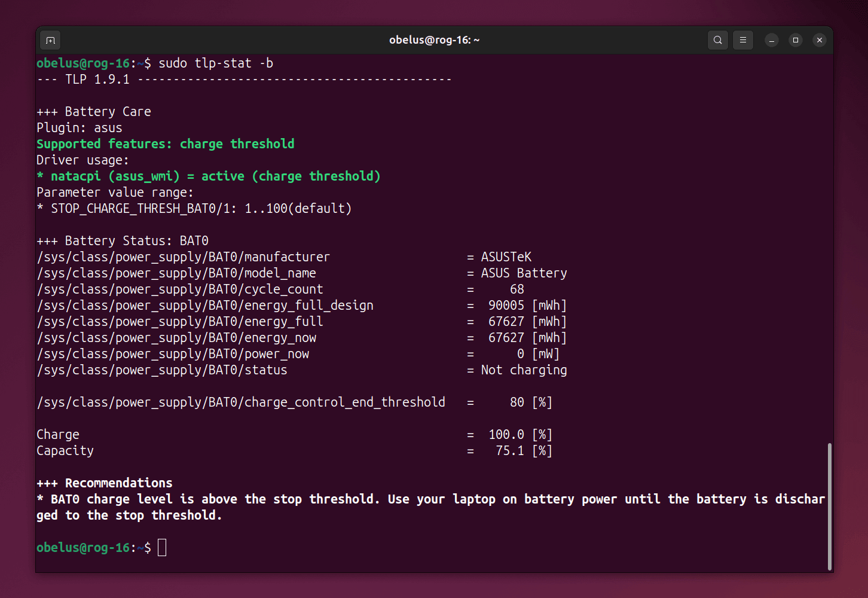Minimize the terminal window
Image resolution: width=868 pixels, height=598 pixels.
click(772, 40)
